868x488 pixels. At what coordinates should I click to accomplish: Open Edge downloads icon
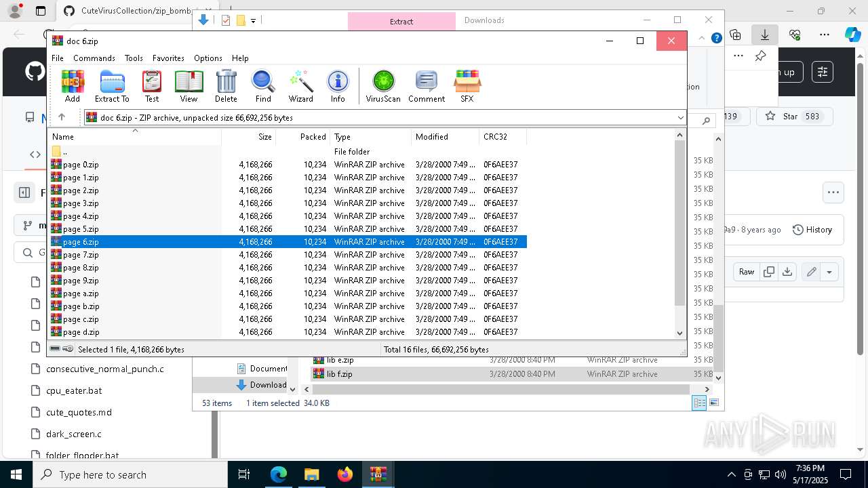click(765, 35)
